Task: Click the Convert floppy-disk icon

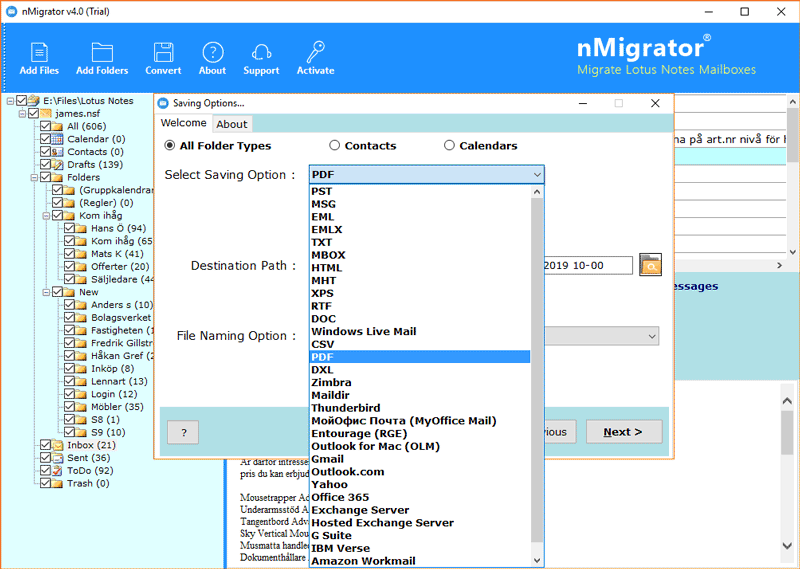Action: coord(163,53)
